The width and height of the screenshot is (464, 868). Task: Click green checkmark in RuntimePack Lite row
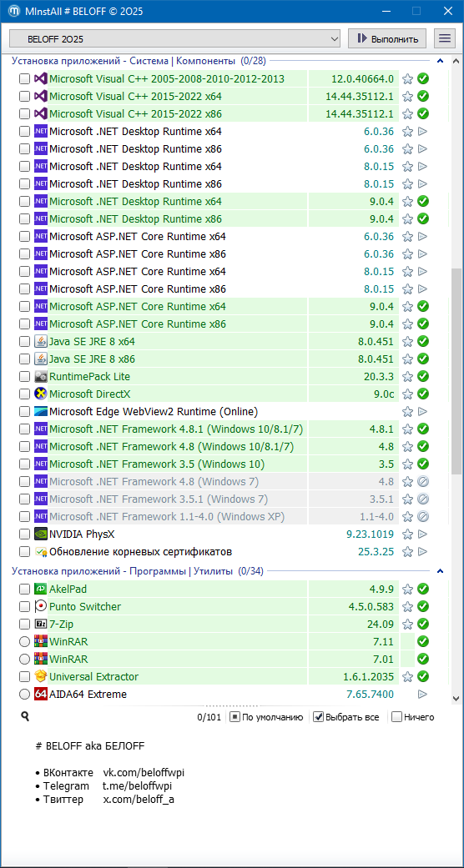click(423, 376)
